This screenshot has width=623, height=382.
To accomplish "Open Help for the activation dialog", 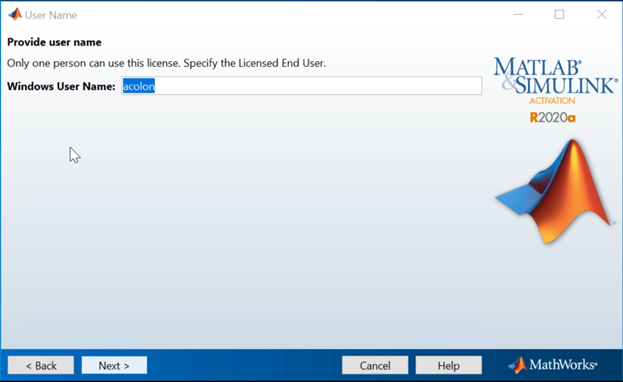I will tap(449, 365).
